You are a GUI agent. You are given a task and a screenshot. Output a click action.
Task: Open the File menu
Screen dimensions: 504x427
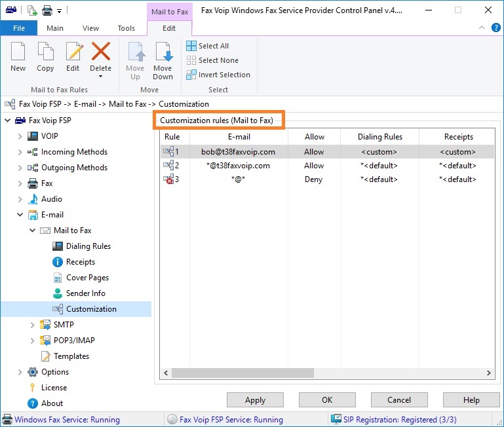tap(19, 28)
